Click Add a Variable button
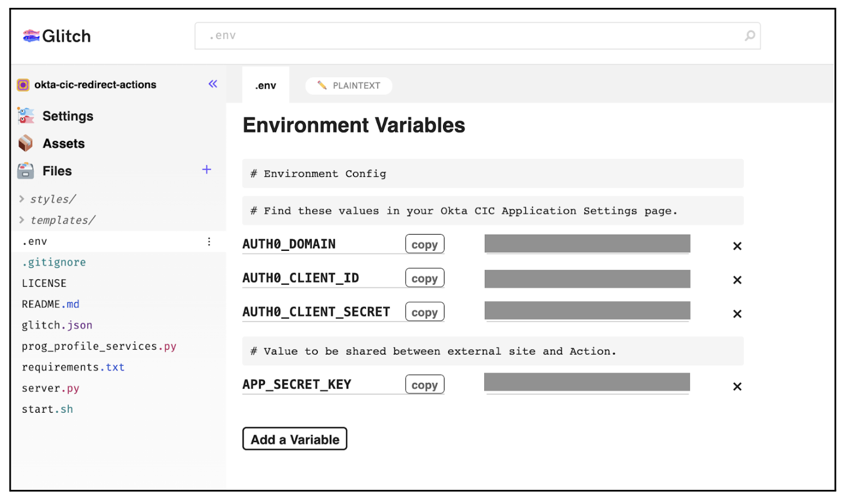This screenshot has height=504, width=850. tap(295, 439)
